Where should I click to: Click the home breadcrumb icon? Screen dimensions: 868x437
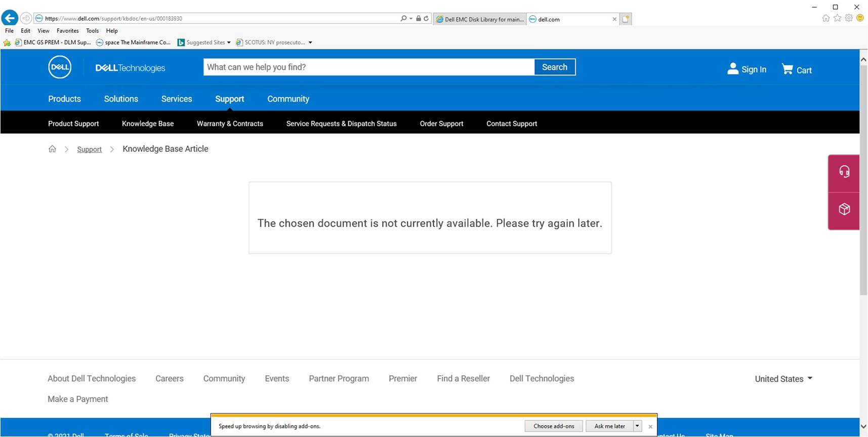point(52,149)
